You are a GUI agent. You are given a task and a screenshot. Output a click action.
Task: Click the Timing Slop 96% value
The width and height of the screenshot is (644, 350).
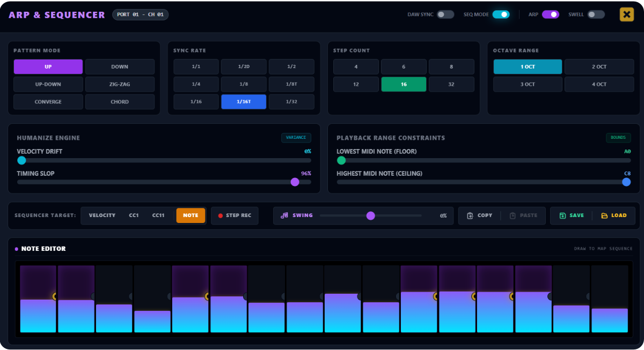(x=306, y=174)
